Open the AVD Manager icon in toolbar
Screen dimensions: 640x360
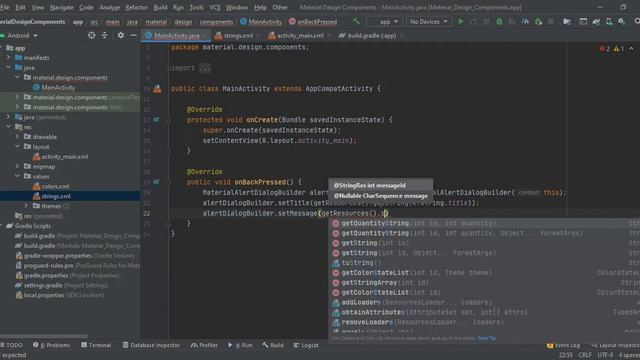(609, 21)
